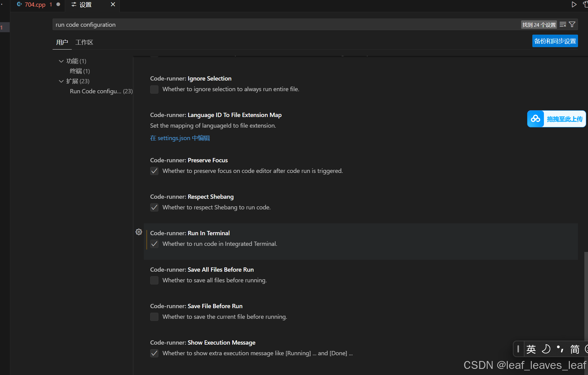
Task: Click the Preserve Focus setting title
Action: 208,160
